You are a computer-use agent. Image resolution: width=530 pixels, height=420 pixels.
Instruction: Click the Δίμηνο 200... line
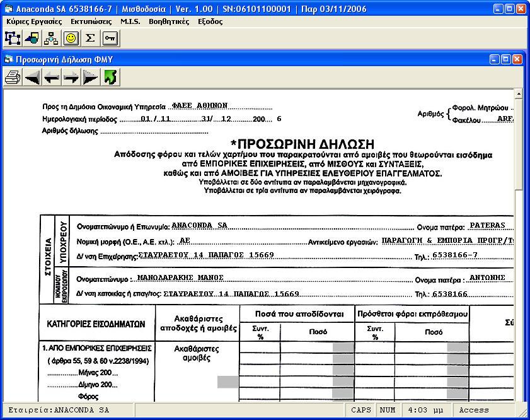point(83,385)
